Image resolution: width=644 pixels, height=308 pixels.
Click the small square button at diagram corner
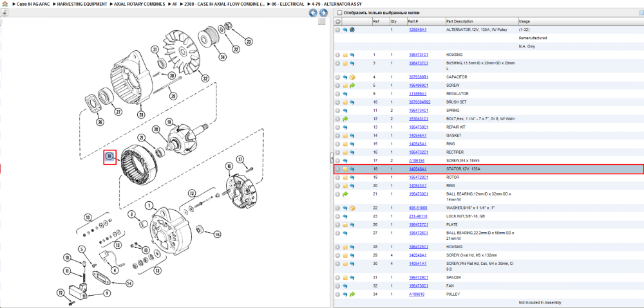(322, 22)
